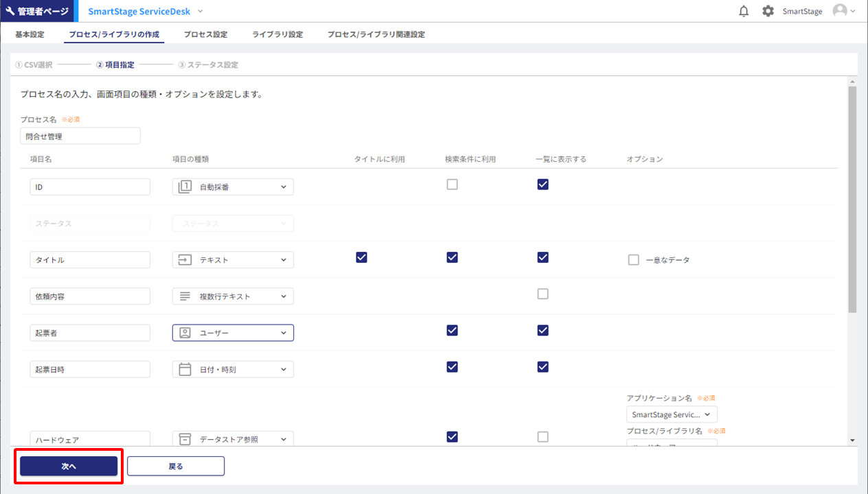Toggle ID 検索条件に利用 checkbox
868x494 pixels.
click(x=452, y=185)
